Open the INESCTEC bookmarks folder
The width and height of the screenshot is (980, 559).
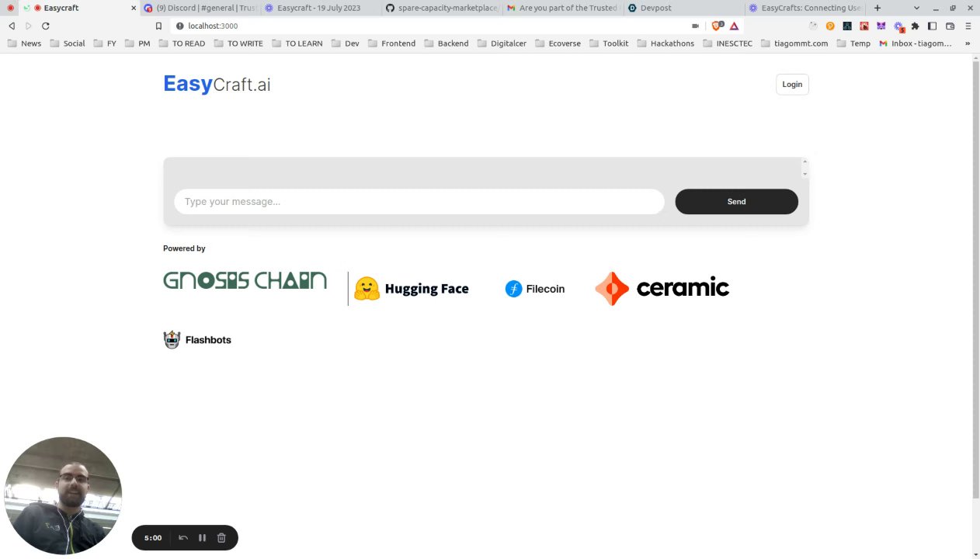pos(728,43)
